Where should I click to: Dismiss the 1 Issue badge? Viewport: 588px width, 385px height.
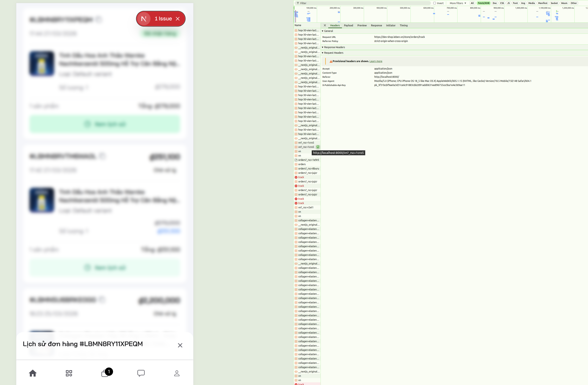coord(178,19)
